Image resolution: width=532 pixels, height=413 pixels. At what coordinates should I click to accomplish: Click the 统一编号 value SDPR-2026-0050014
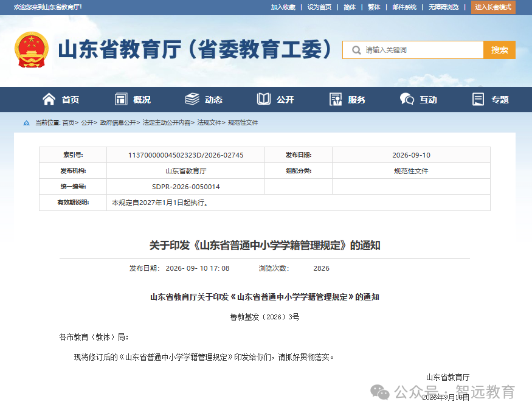tap(185, 187)
